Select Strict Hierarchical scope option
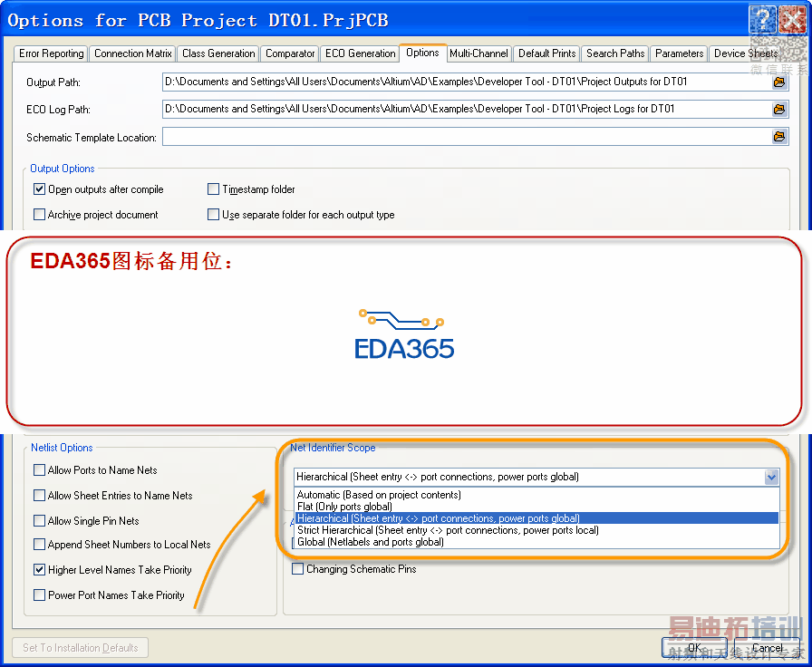Viewport: 812px width, 667px height. tap(537, 530)
